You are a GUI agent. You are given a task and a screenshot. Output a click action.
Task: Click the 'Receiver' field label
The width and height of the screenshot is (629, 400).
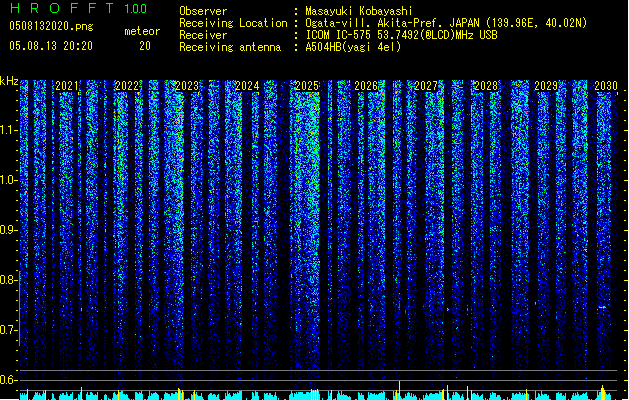(x=203, y=35)
